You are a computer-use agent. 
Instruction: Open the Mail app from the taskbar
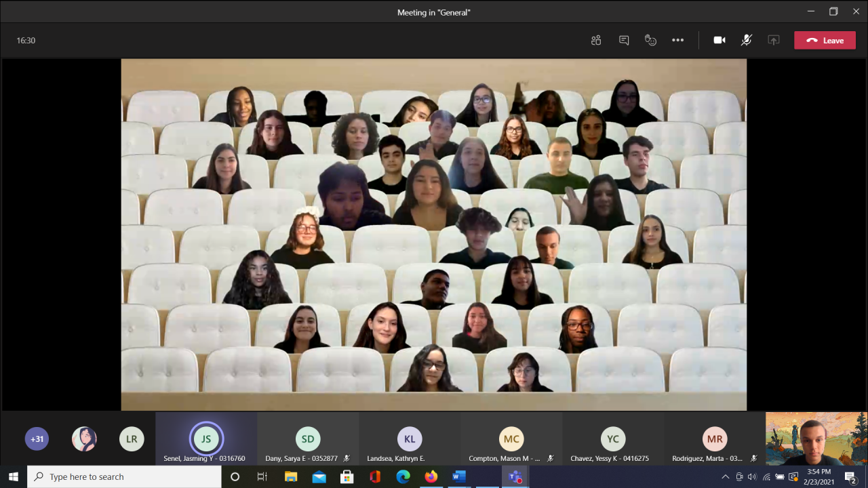click(x=319, y=476)
